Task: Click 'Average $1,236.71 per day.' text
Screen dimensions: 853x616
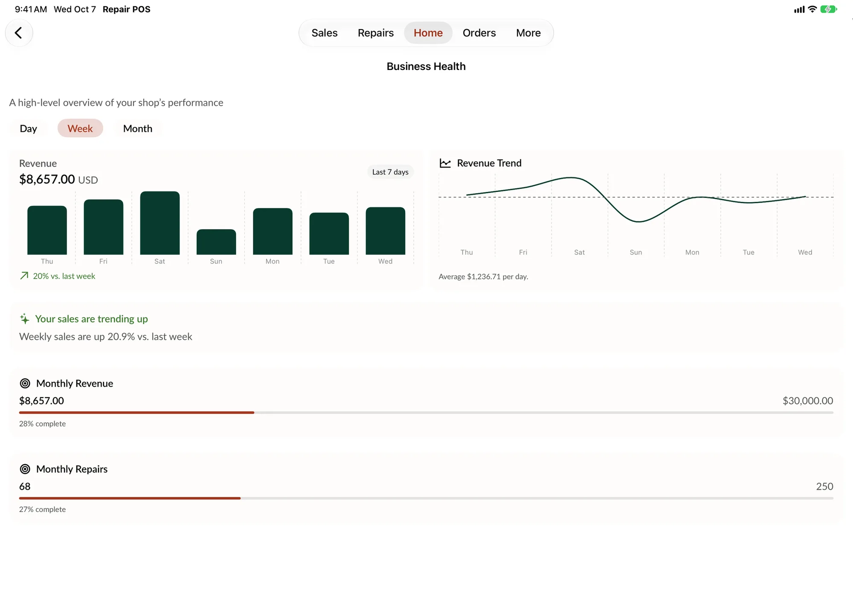Action: coord(483,276)
